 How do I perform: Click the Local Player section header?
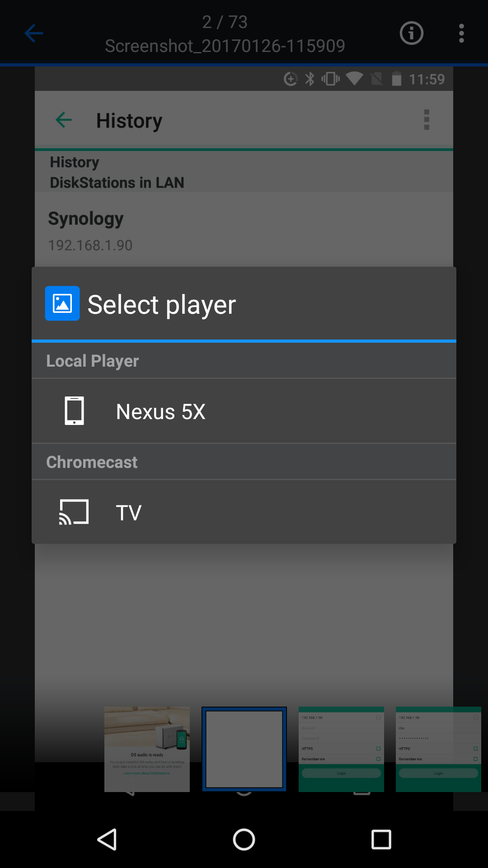244,361
